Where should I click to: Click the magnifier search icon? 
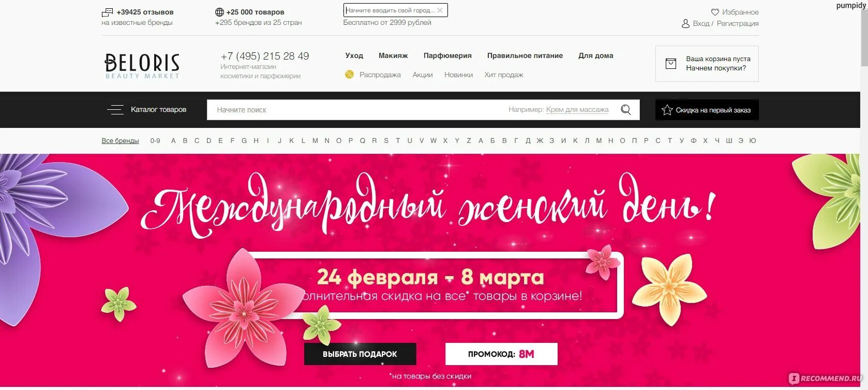626,110
